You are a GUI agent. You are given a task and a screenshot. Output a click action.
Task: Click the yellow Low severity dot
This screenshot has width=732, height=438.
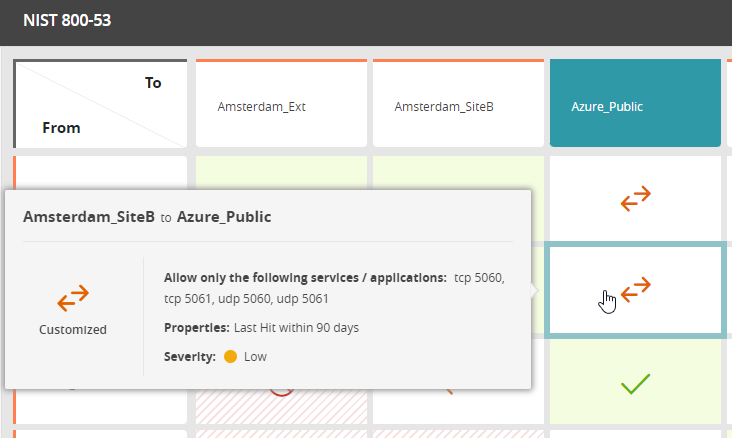(230, 356)
